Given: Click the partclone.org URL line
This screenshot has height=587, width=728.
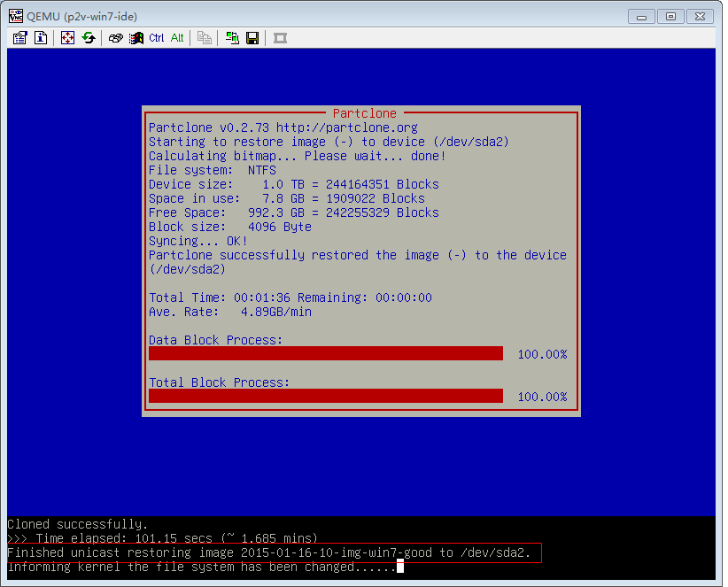Looking at the screenshot, I should coord(283,127).
